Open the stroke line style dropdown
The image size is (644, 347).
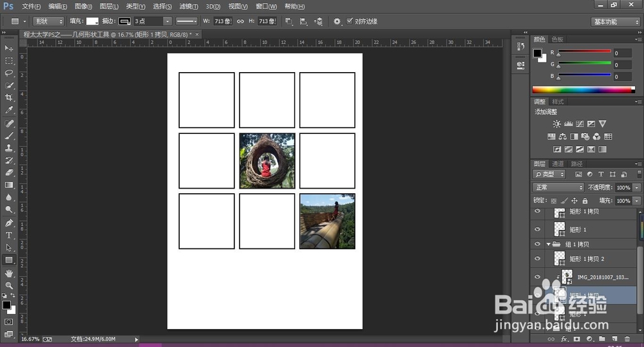point(187,21)
